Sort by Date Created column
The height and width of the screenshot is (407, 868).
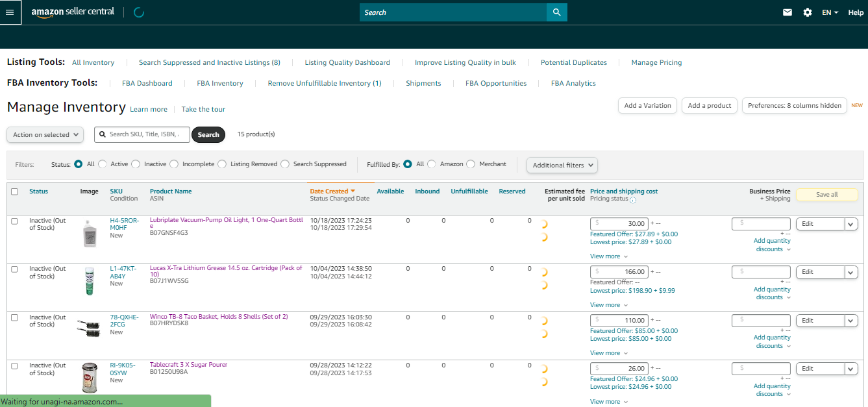click(332, 191)
